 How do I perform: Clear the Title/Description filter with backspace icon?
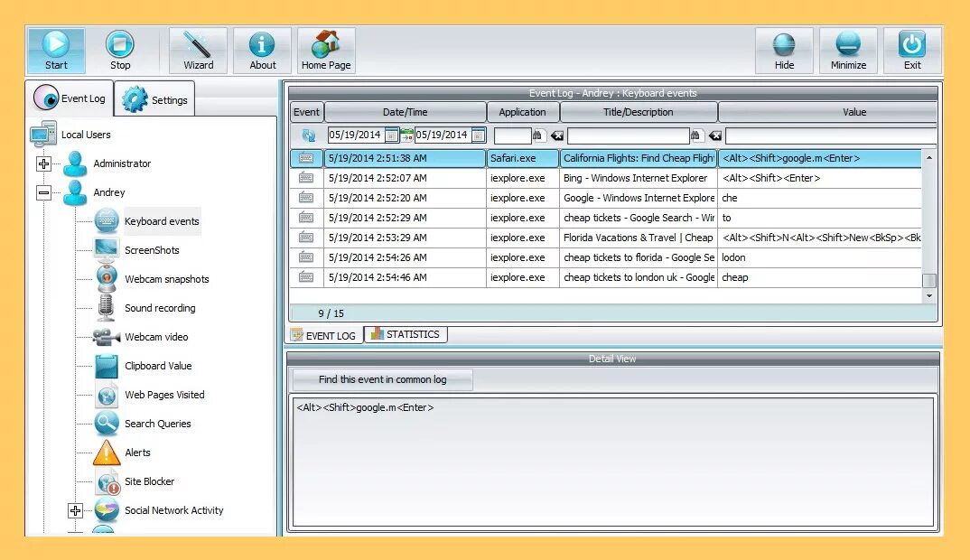pyautogui.click(x=715, y=135)
